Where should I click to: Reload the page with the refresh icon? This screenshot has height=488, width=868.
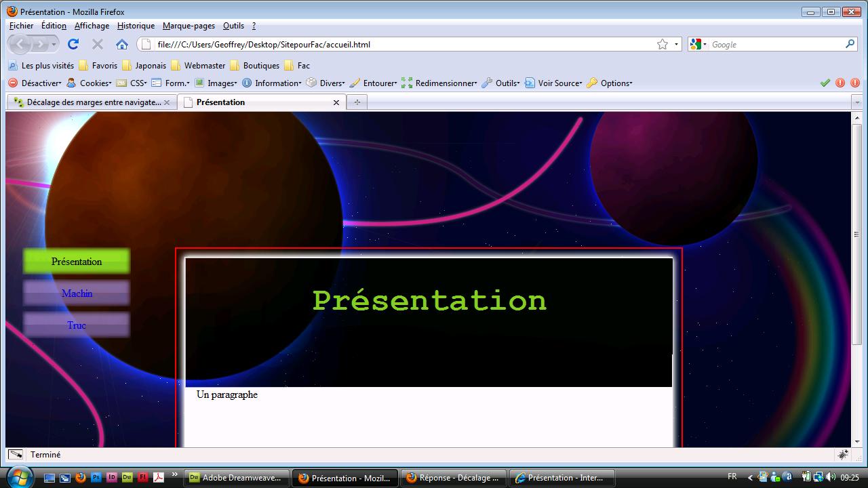pos(73,44)
